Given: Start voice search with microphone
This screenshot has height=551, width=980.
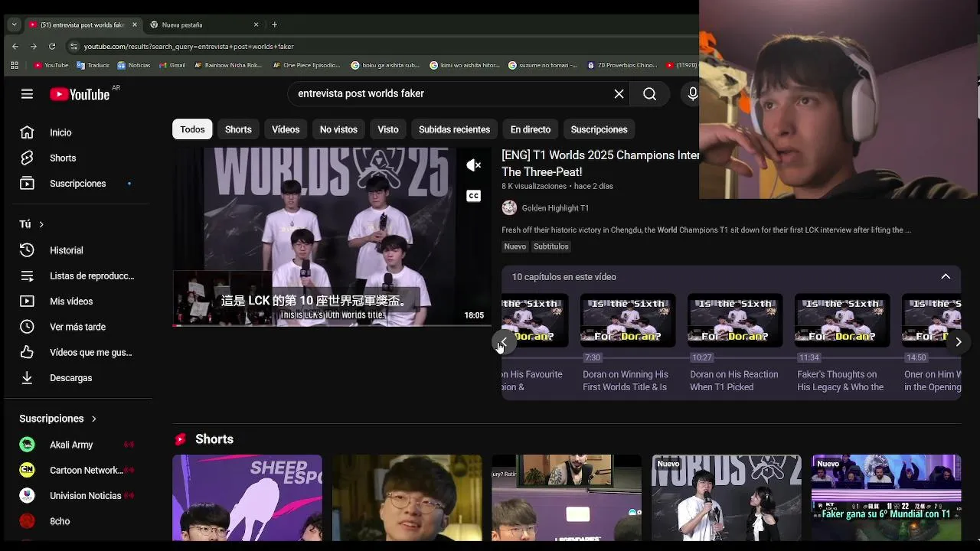Looking at the screenshot, I should pos(692,94).
